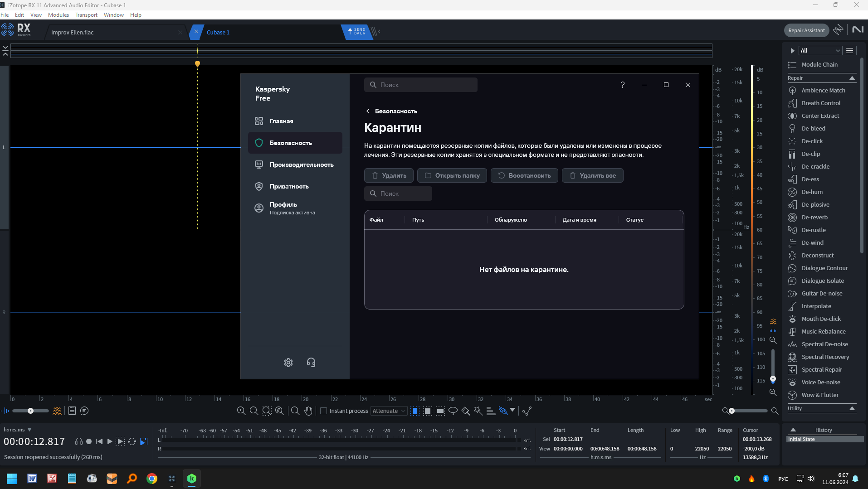Choose the Brush selection tool
This screenshot has width=868, height=489.
click(465, 411)
